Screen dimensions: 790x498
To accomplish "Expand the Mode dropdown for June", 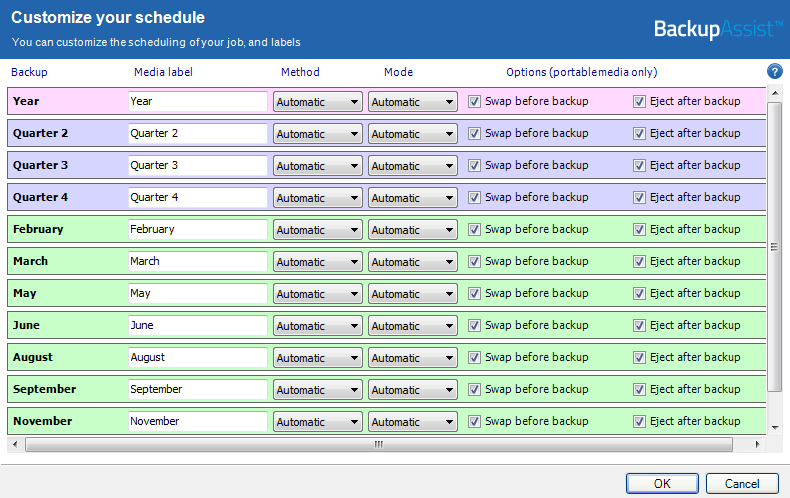I will [412, 326].
